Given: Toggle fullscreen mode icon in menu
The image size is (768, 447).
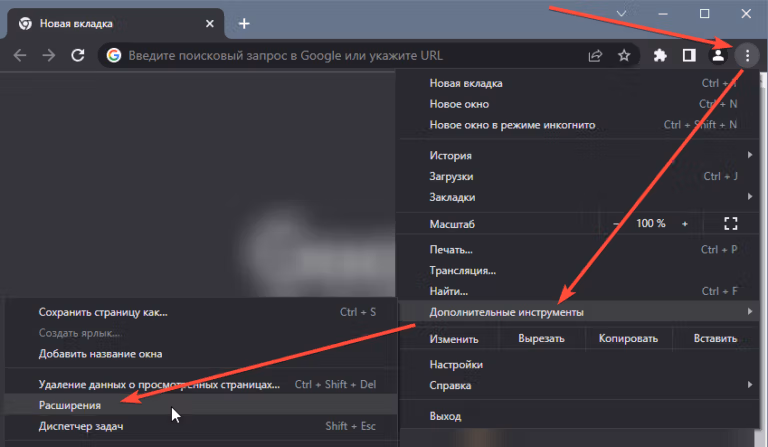Looking at the screenshot, I should (730, 224).
